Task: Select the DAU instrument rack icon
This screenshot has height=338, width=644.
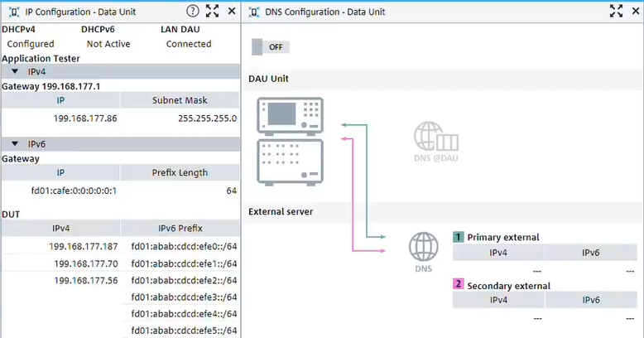Action: tap(290, 142)
